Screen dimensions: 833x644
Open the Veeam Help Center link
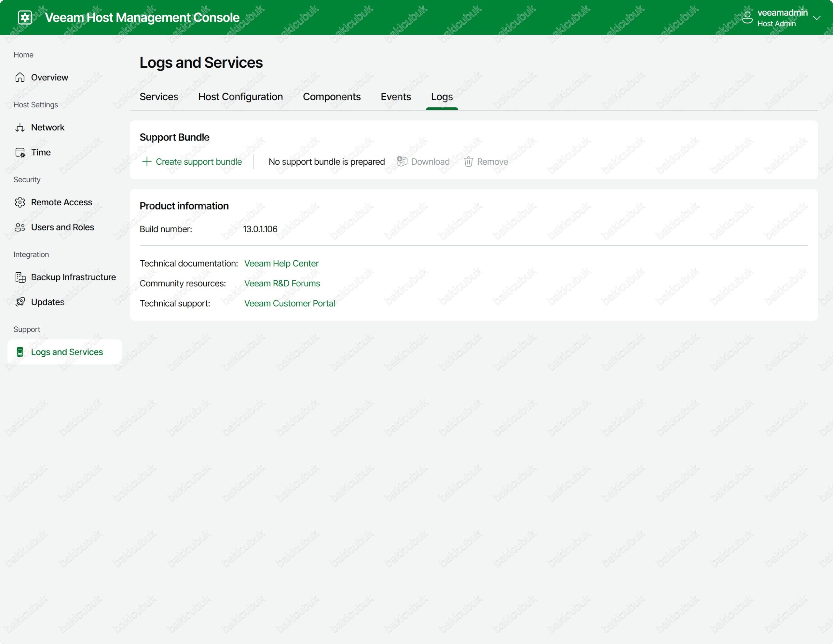[x=281, y=264]
